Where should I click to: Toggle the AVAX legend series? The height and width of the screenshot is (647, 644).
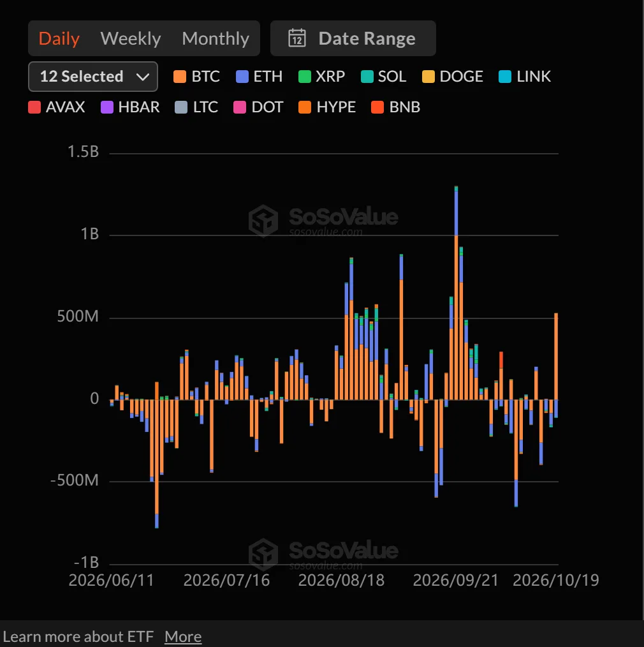point(57,107)
